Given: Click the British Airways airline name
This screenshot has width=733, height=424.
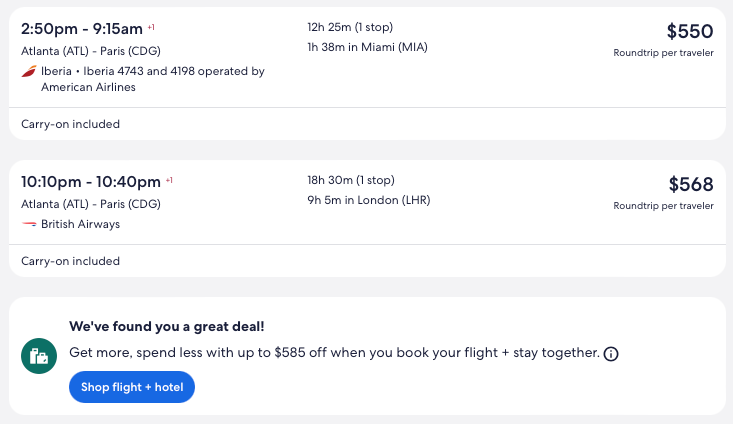Looking at the screenshot, I should click(80, 224).
